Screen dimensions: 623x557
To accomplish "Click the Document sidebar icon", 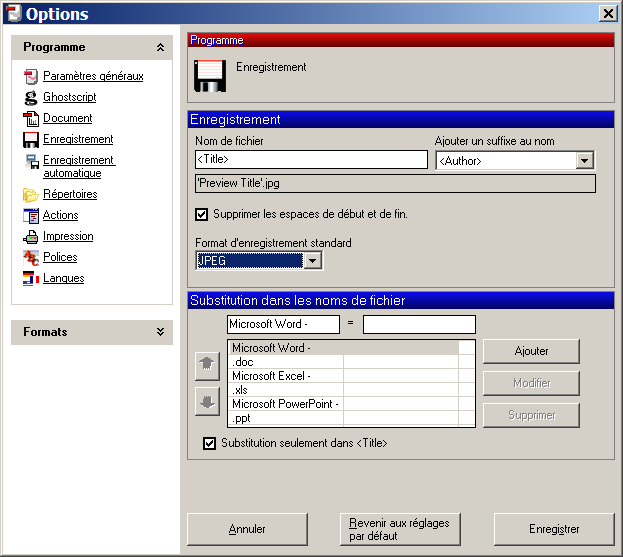I will click(x=31, y=118).
